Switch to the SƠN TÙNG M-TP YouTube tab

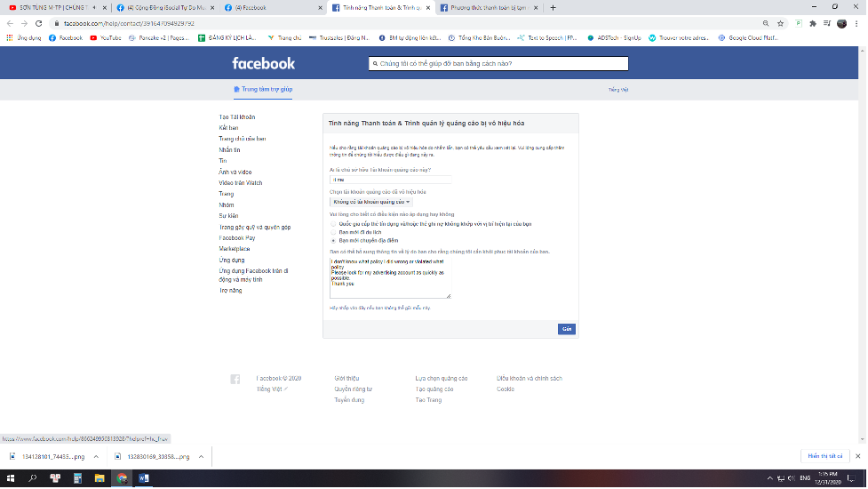[52, 8]
